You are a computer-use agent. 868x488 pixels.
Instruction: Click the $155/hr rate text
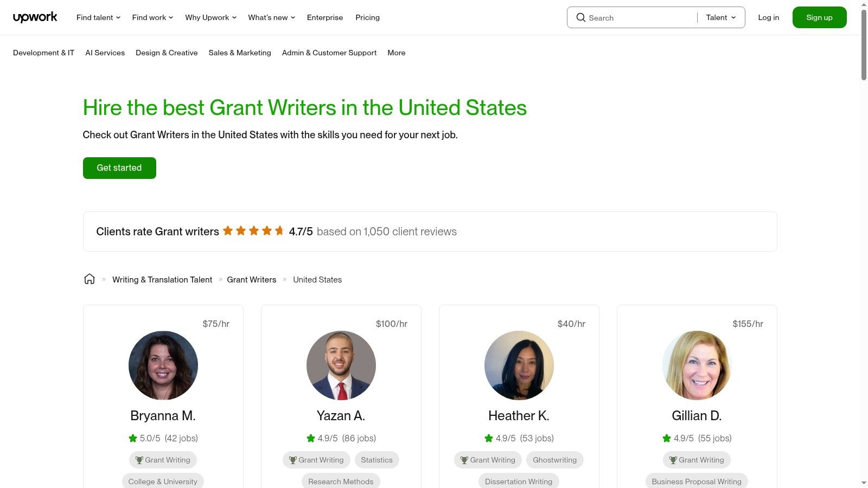[748, 324]
